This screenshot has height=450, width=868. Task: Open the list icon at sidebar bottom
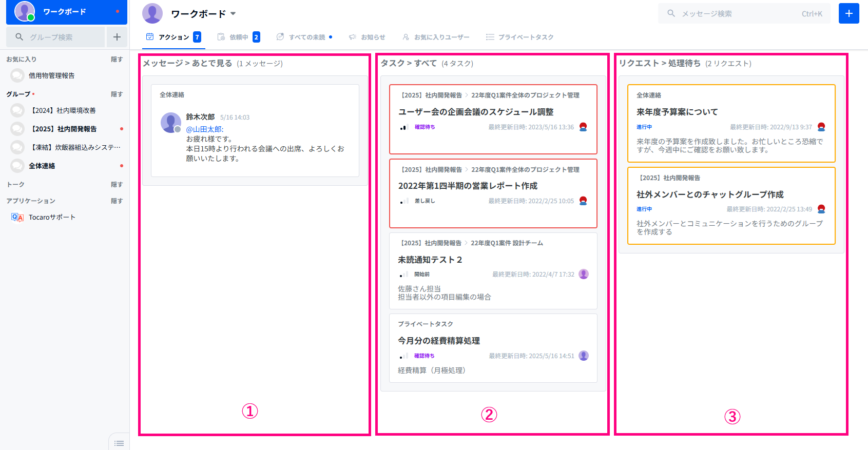119,443
